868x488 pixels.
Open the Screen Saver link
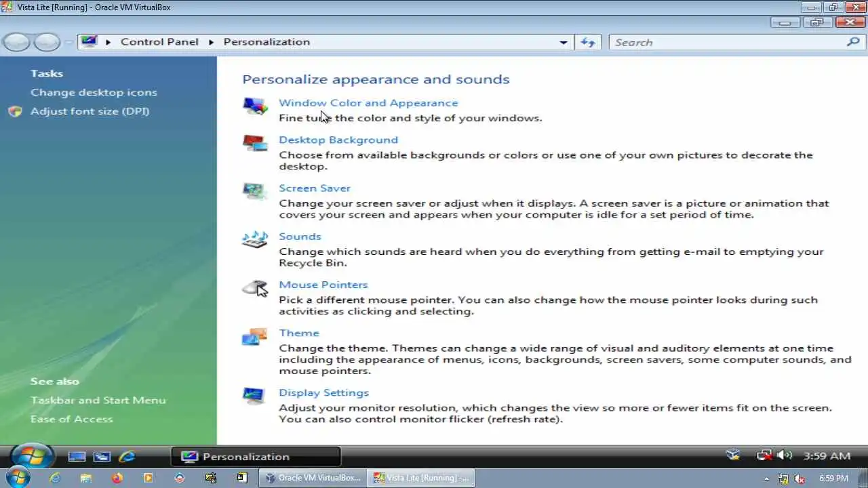pos(315,188)
